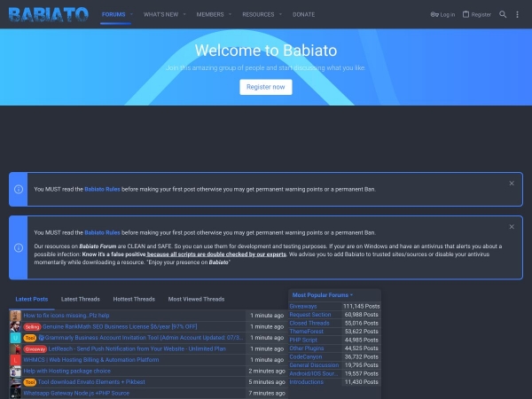Click the avatar beside 'Help with Hosting package choice'
532x399 pixels.
pyautogui.click(x=15, y=372)
